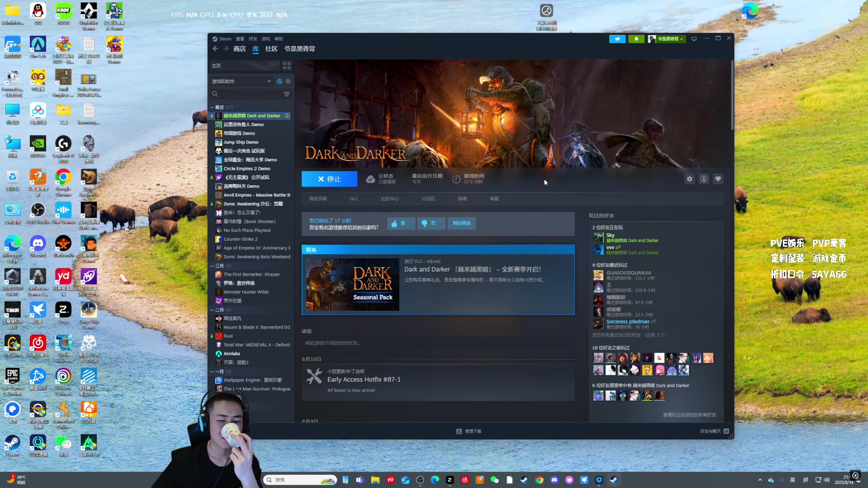Viewport: 868px width, 488px height.
Task: Open the 爷是黑脊背 profile tab
Action: pyautogui.click(x=300, y=49)
